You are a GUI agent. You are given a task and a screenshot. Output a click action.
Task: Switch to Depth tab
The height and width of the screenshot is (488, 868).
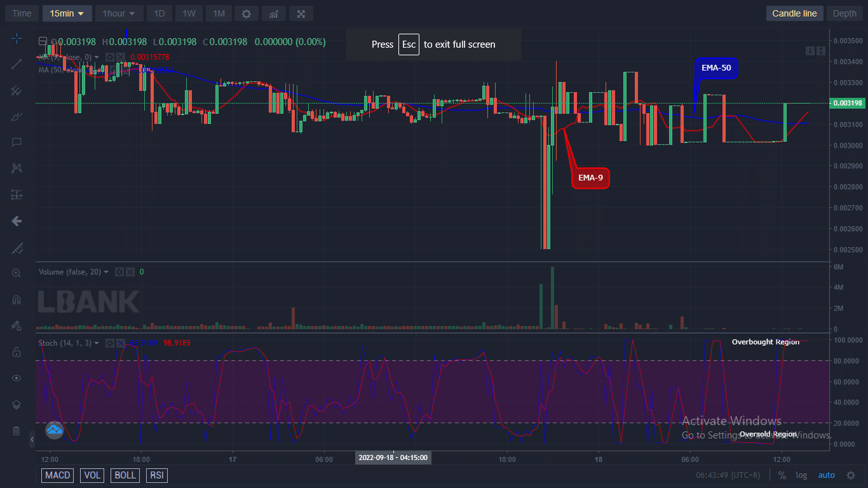(844, 13)
